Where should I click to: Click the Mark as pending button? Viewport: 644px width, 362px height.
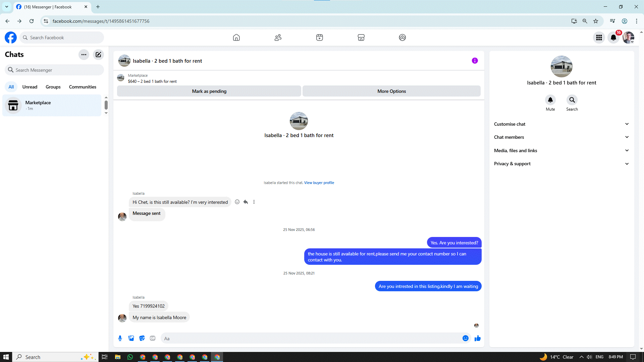pos(209,91)
